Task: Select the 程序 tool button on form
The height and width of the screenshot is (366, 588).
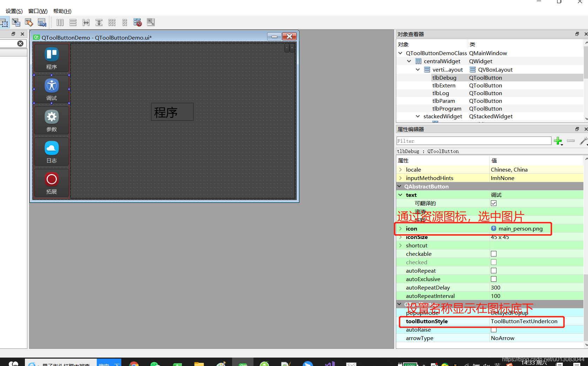Action: (52, 58)
